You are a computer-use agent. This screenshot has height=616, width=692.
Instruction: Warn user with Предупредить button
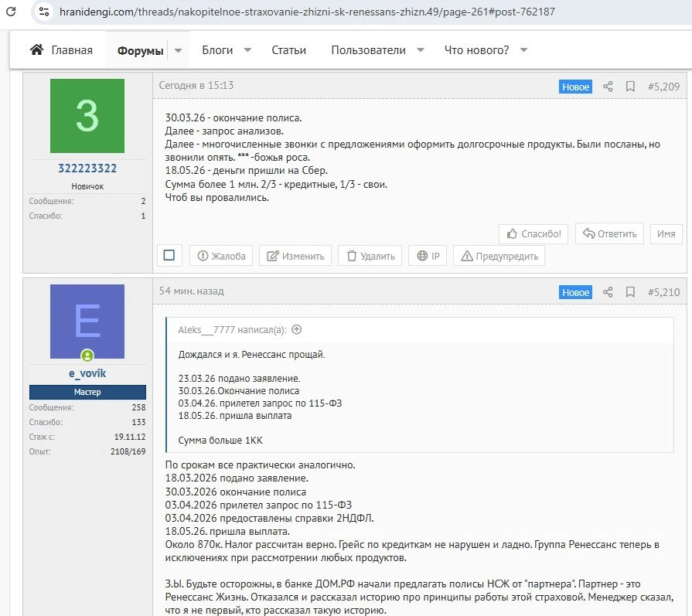tap(499, 256)
